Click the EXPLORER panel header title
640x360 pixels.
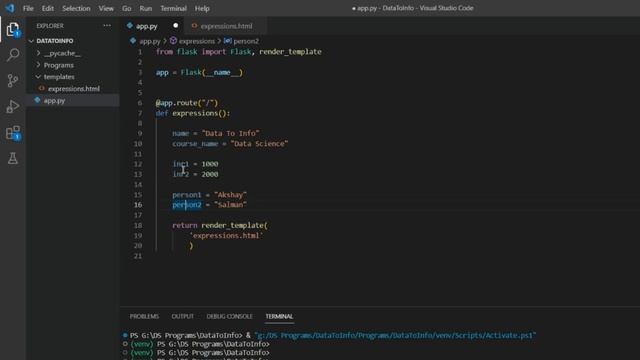50,26
